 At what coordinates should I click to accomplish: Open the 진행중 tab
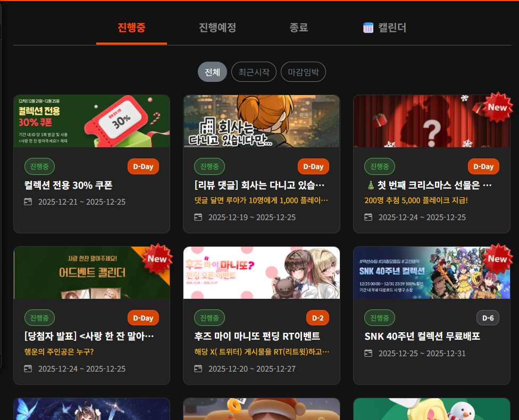pos(131,28)
